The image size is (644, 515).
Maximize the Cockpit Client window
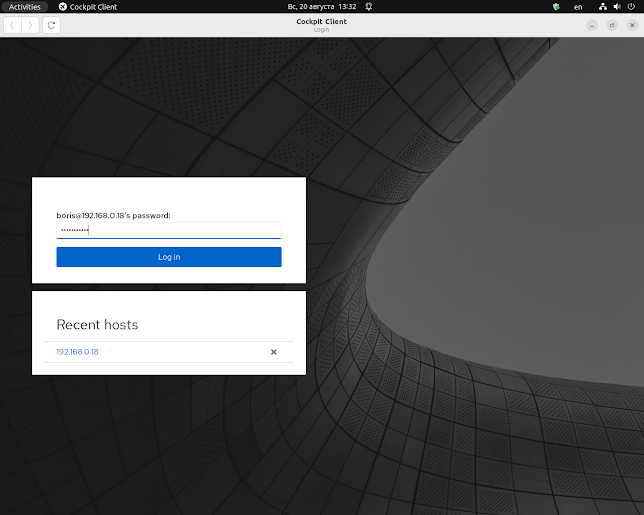coord(612,25)
